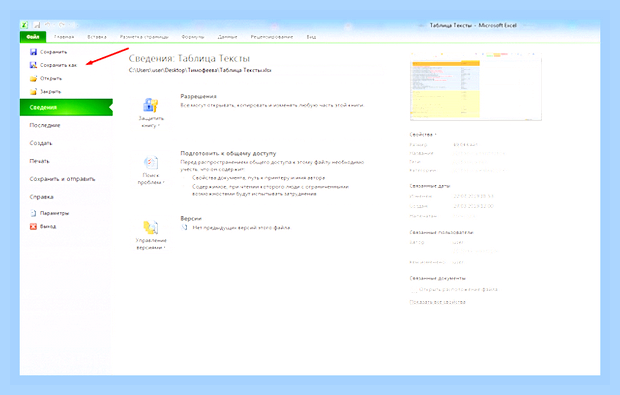Click the Excel logo in title bar

pos(25,25)
